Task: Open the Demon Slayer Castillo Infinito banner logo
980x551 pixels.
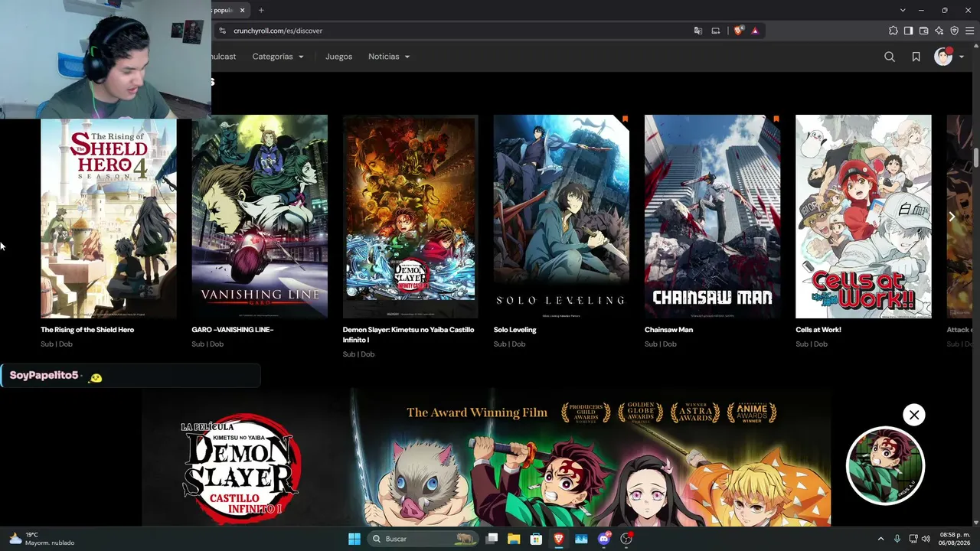Action: click(241, 468)
